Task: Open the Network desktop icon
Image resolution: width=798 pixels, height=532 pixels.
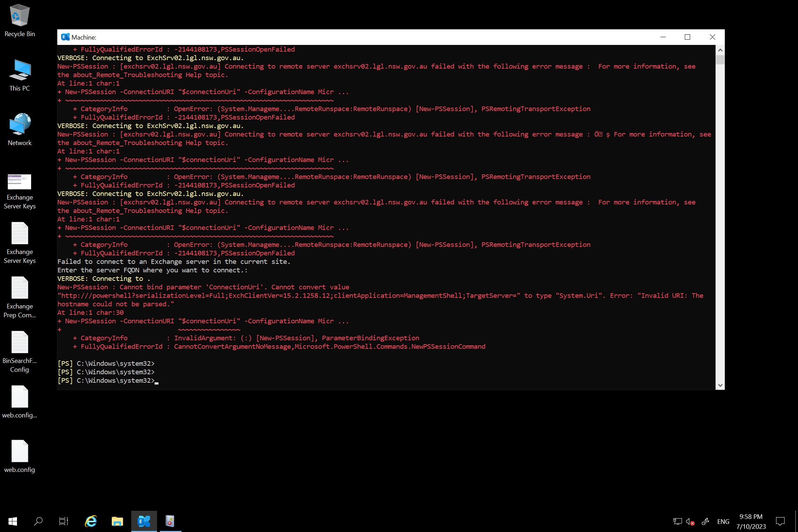Action: click(x=19, y=125)
